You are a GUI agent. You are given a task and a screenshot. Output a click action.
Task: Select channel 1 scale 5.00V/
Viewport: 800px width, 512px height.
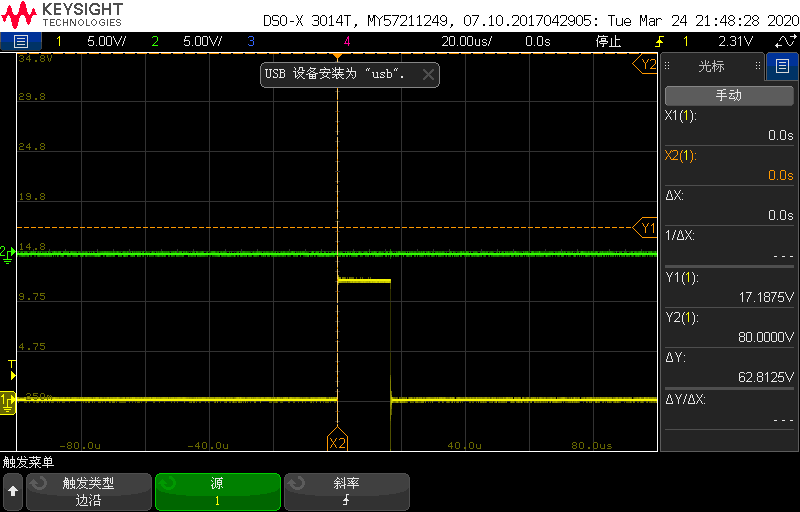click(106, 41)
